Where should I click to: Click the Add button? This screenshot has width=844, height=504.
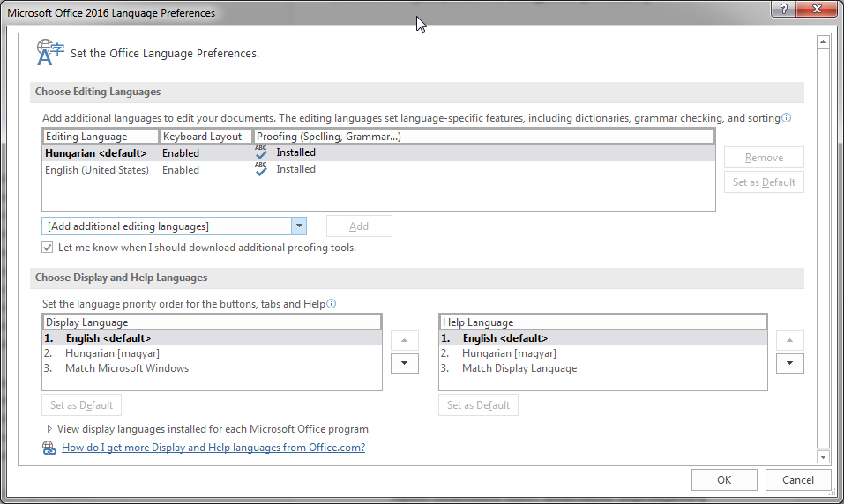359,226
